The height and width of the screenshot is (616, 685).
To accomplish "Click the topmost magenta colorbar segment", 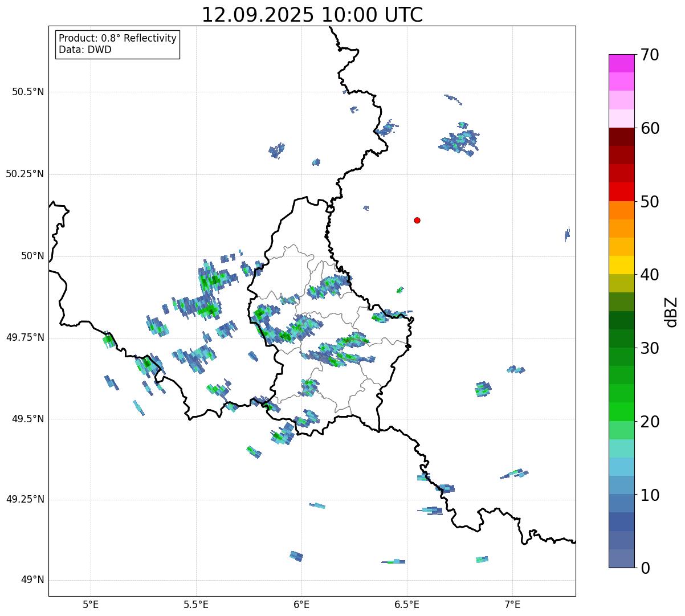I will pyautogui.click(x=621, y=63).
